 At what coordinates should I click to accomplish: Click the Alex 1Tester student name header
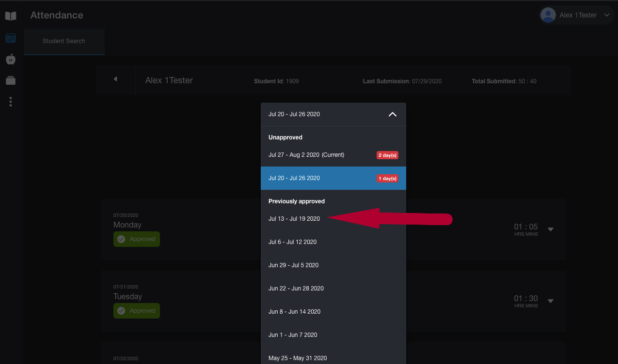click(169, 80)
